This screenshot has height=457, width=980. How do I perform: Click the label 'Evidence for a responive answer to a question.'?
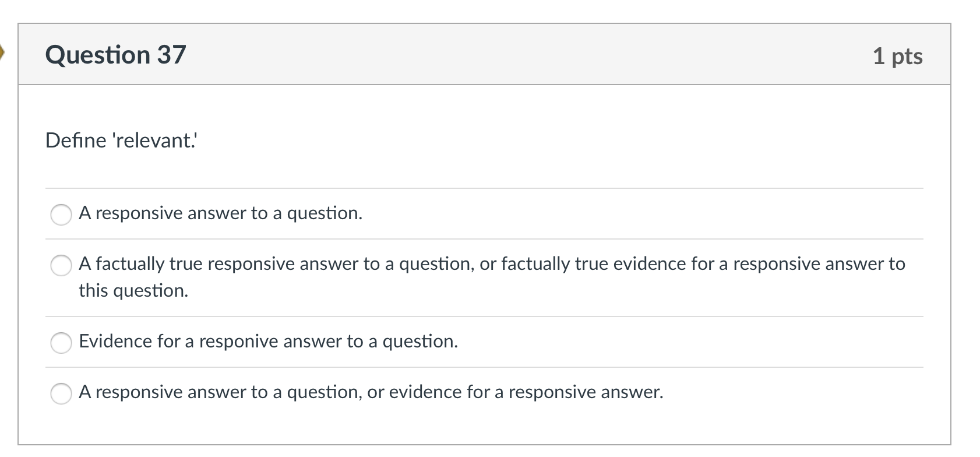pyautogui.click(x=268, y=341)
